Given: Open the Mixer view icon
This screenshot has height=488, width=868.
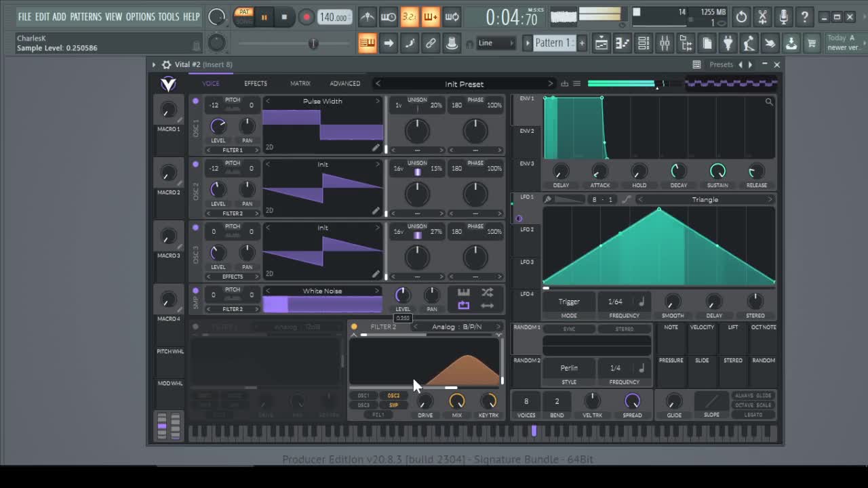Looking at the screenshot, I should point(665,43).
